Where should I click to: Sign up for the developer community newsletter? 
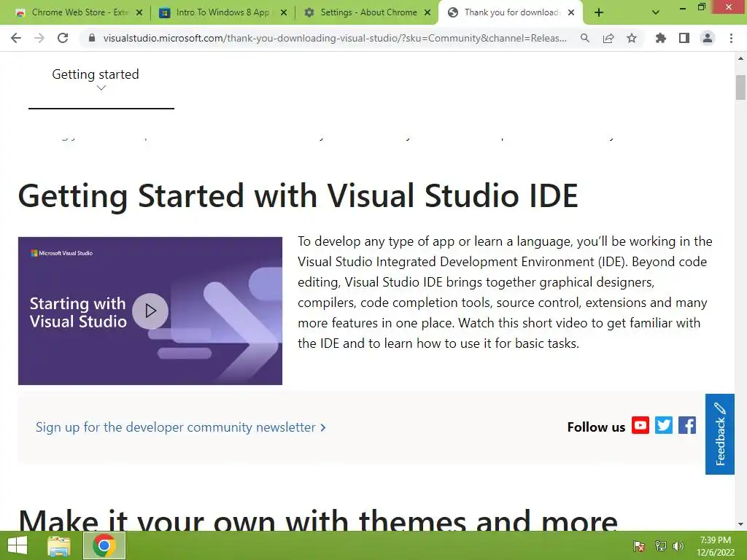(181, 427)
